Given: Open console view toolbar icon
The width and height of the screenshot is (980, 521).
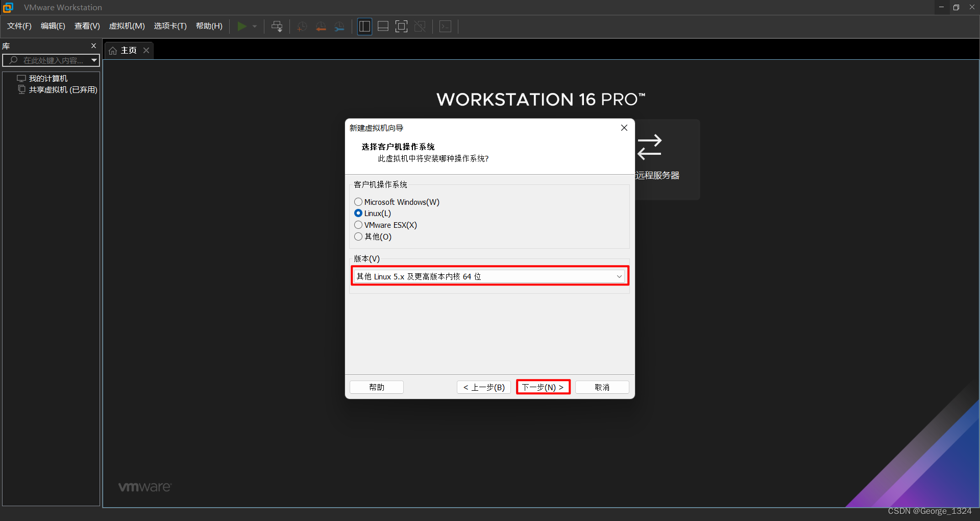Looking at the screenshot, I should point(445,26).
